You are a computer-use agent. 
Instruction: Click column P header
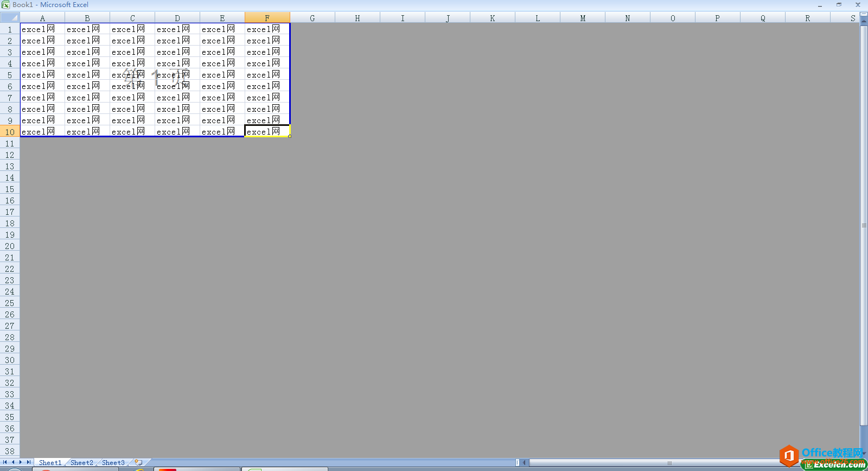(x=718, y=18)
